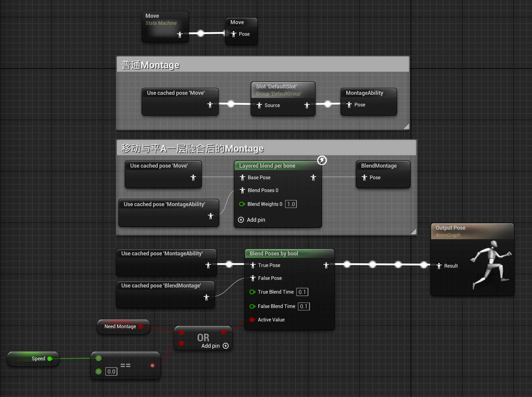Screen dimensions: 532x397
Task: Click the Pose output pin on the Move state machine
Action: (180, 35)
